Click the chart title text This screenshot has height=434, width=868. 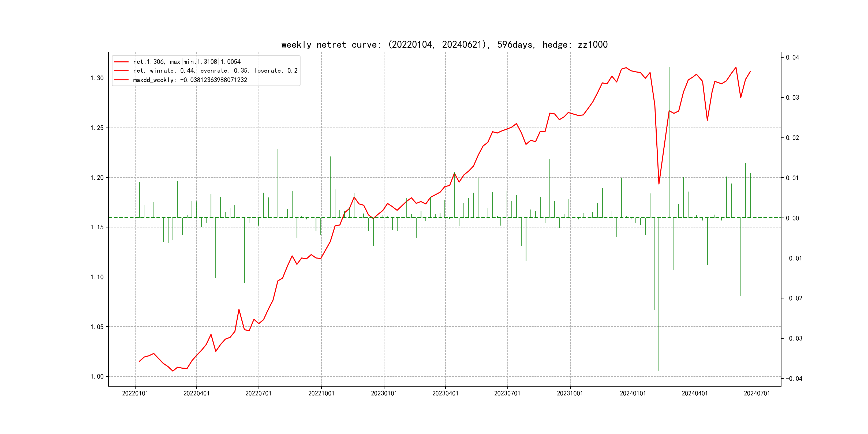click(444, 45)
